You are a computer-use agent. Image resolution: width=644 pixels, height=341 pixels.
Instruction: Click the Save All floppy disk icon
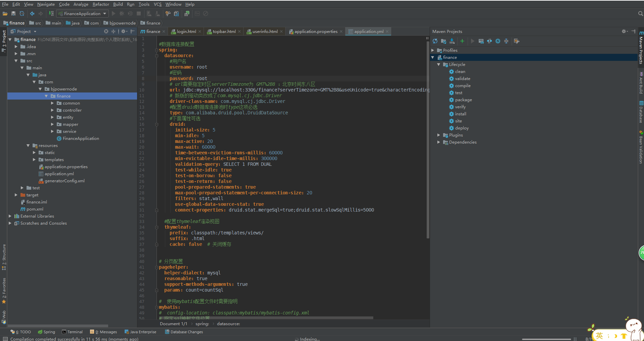coord(13,13)
